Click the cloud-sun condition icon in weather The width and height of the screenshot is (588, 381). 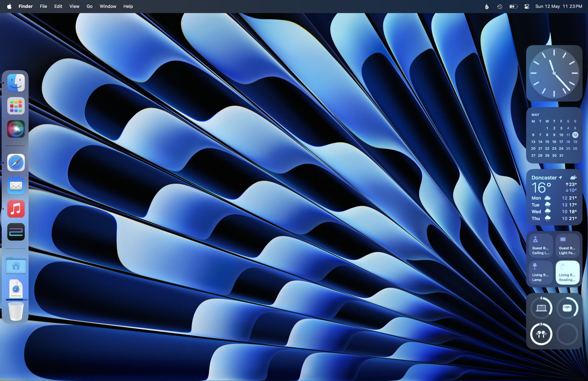[x=573, y=177]
